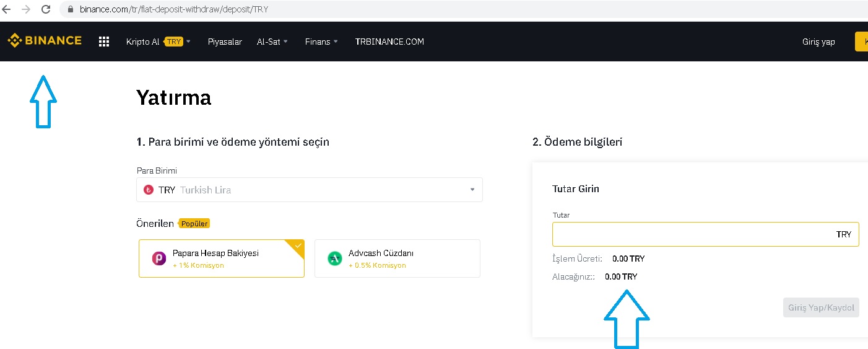
Task: Click the browser reload icon
Action: pos(46,9)
